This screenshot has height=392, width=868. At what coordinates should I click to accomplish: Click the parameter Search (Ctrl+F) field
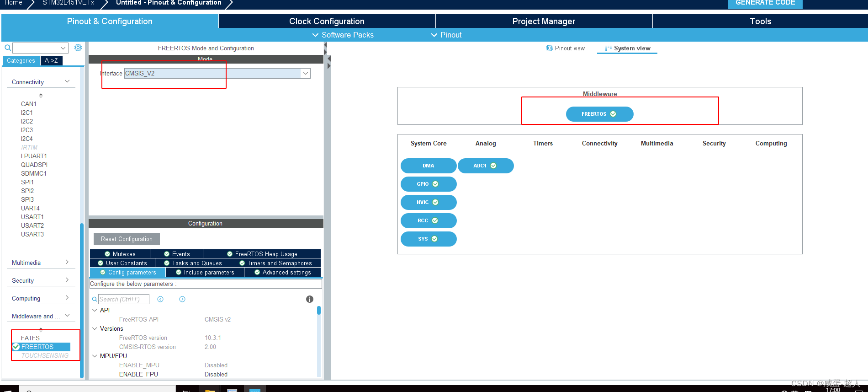124,299
